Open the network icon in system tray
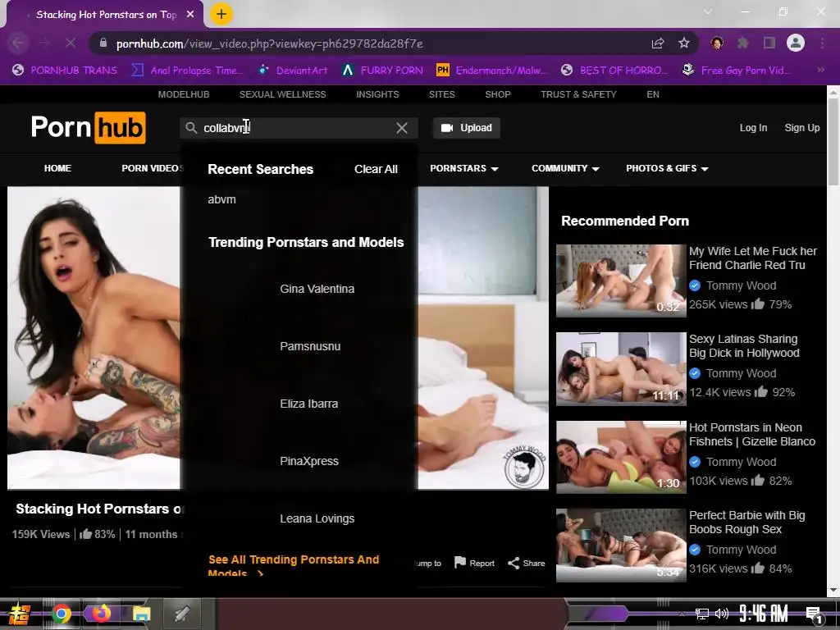 (x=702, y=614)
